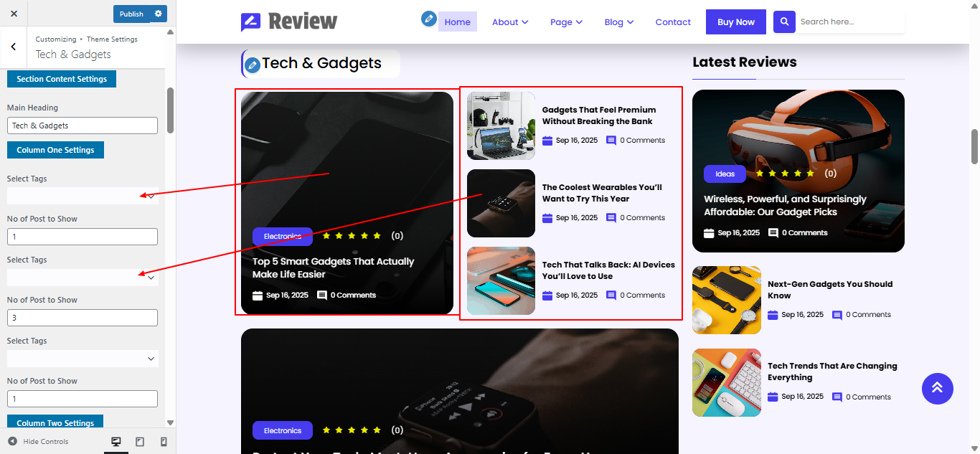Click the pencil edit icon beside Home menu
This screenshot has height=454, width=980.
(429, 19)
